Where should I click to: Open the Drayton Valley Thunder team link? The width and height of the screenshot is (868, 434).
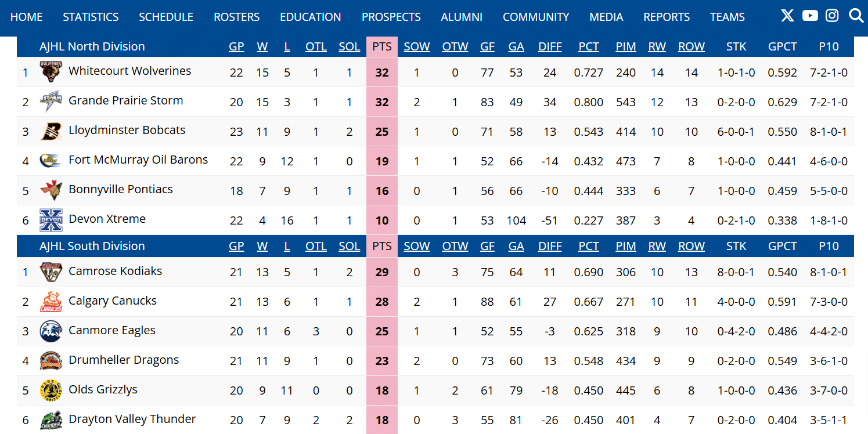tap(132, 419)
